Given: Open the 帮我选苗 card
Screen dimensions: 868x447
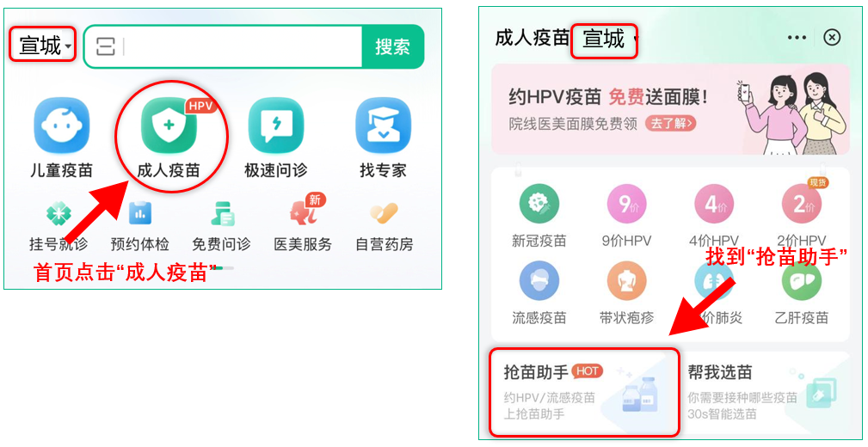Looking at the screenshot, I should click(766, 392).
